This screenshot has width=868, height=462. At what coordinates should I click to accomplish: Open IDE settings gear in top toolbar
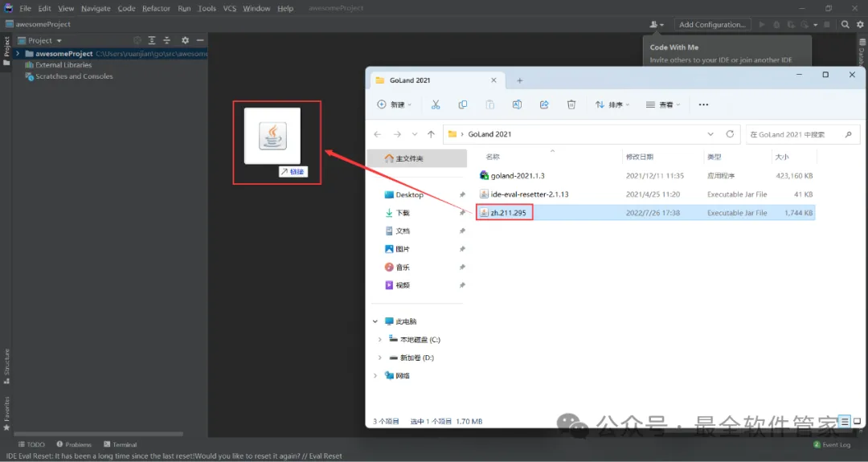point(860,24)
